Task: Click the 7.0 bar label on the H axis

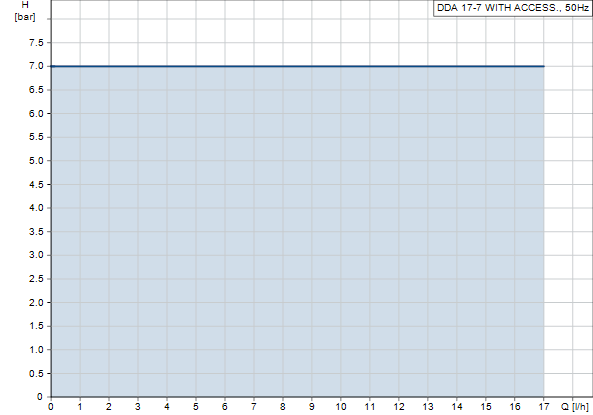Action: (x=36, y=66)
